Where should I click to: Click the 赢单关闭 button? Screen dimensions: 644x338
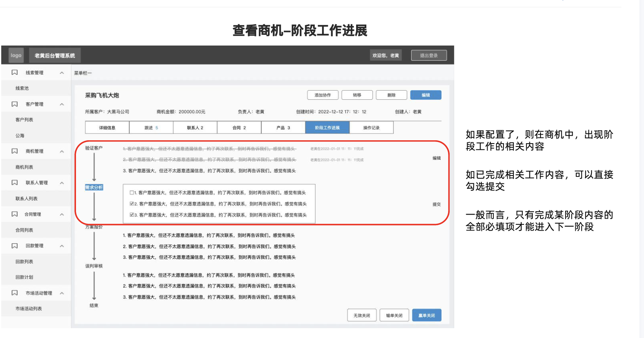coord(427,315)
